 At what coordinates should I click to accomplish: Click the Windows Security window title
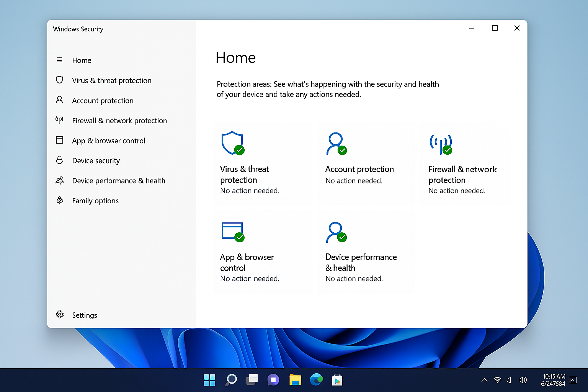click(x=78, y=29)
